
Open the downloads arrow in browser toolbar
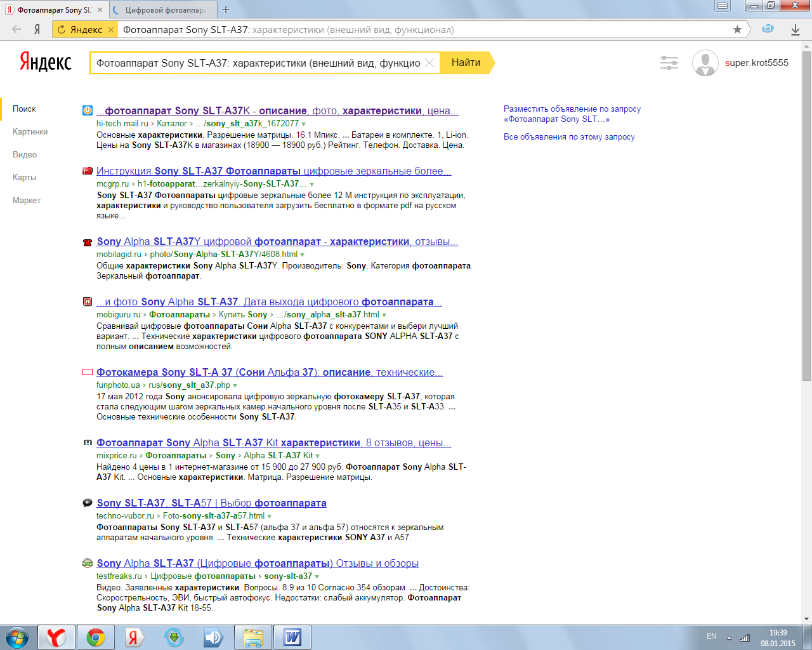coord(796,29)
